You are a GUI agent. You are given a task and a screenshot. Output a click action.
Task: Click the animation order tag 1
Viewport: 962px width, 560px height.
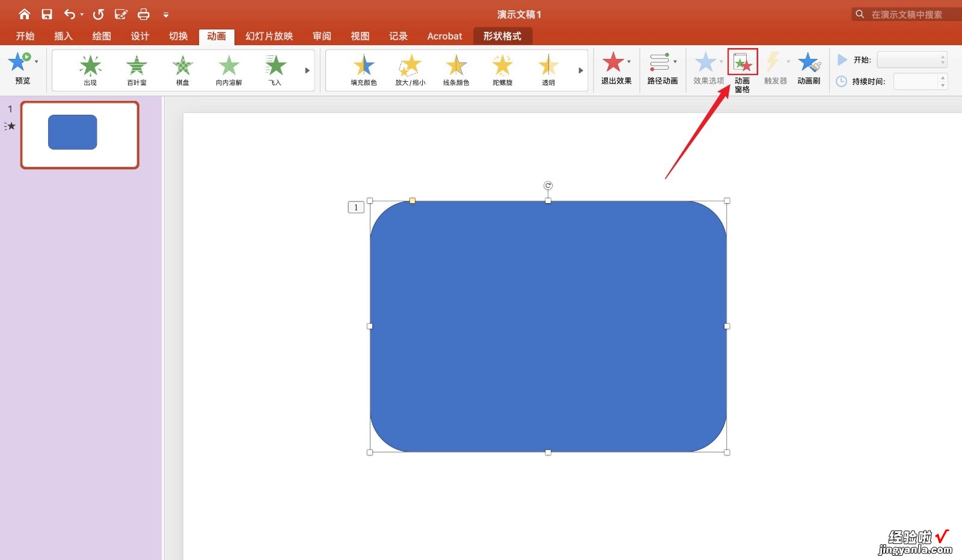point(356,207)
